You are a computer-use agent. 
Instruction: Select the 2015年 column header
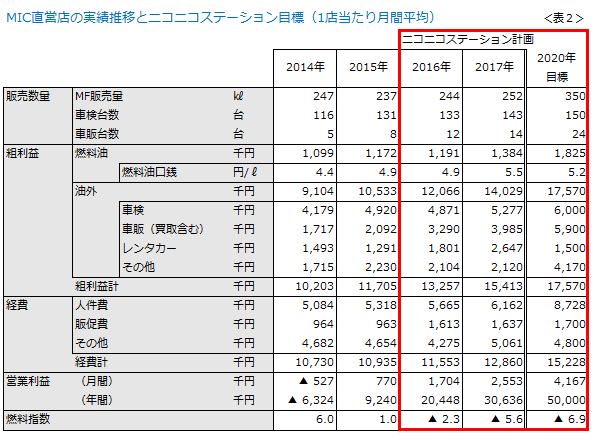[x=367, y=67]
